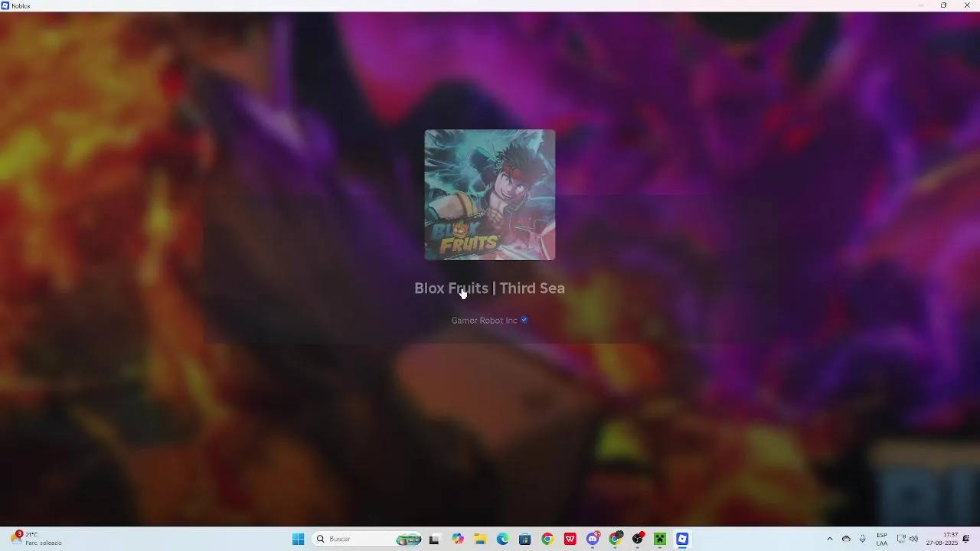Viewport: 980px width, 551px height.
Task: Open OBS Studio from the taskbar
Action: (x=638, y=539)
